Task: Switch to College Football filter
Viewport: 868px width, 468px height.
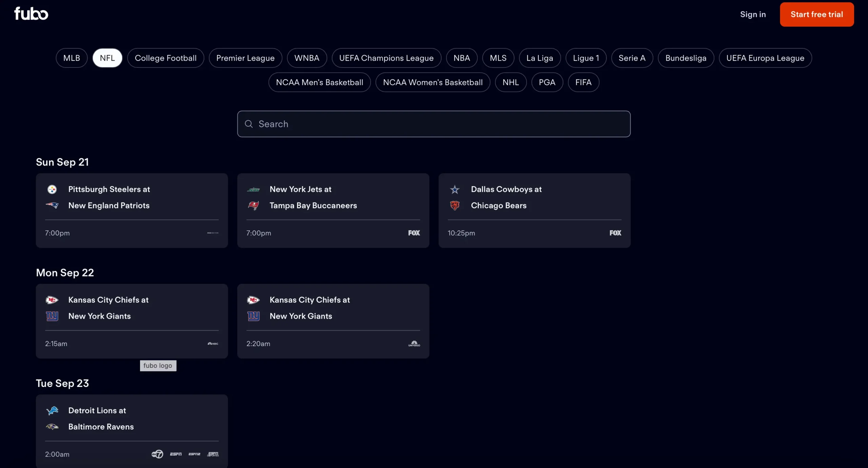Action: coord(165,58)
